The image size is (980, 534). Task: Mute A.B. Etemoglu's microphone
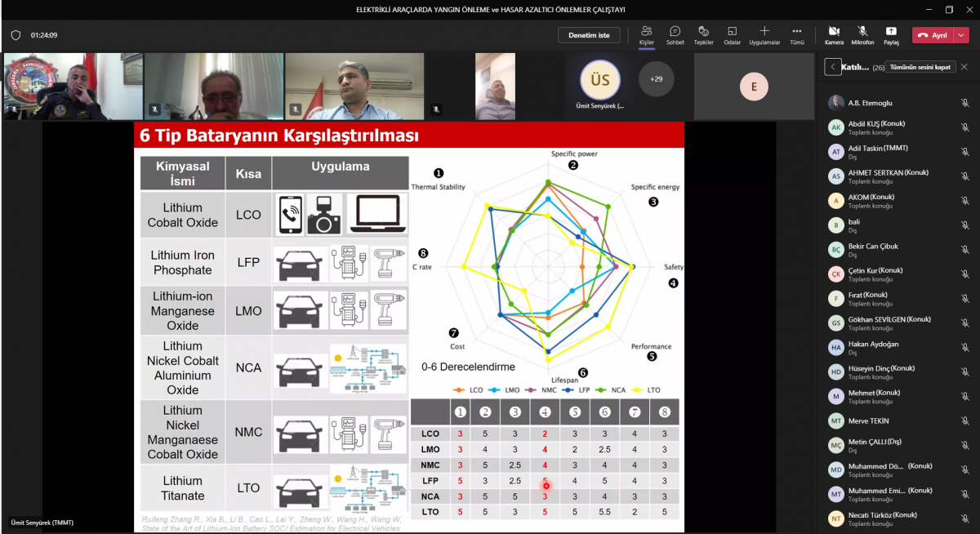point(964,103)
